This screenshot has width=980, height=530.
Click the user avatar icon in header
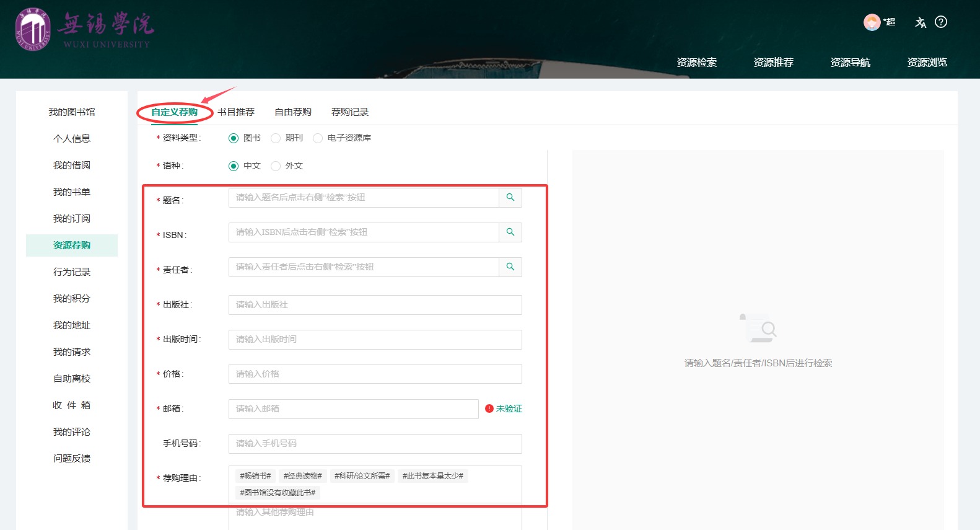[x=872, y=22]
